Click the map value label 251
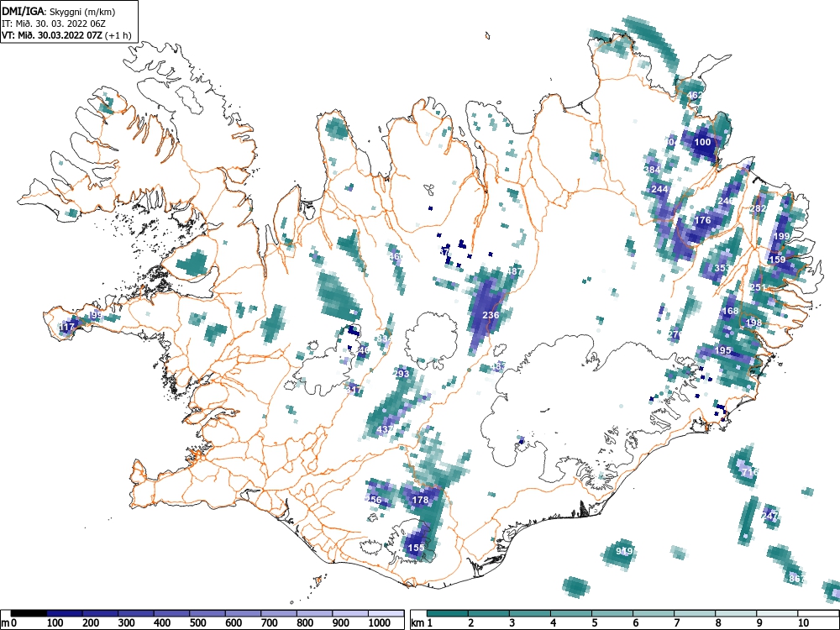Screen dimensions: 840x630 [x=758, y=287]
